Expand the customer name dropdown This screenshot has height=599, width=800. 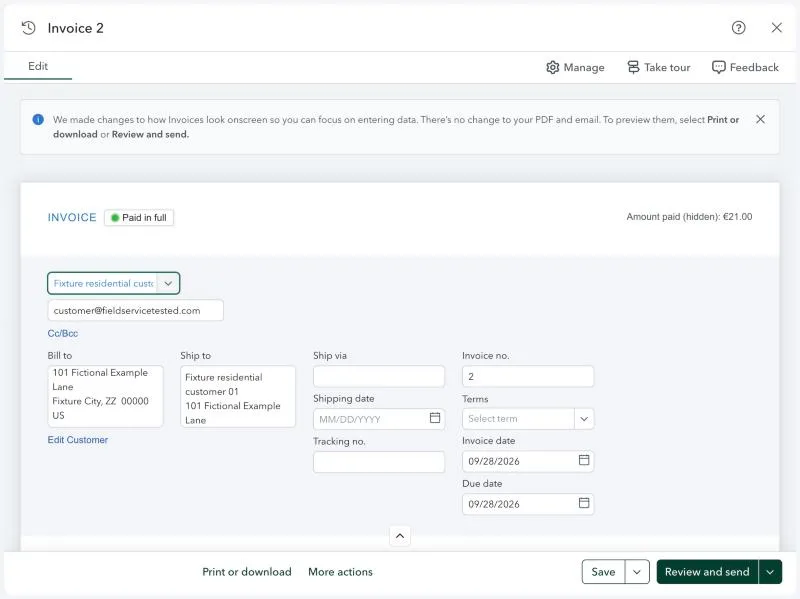click(x=168, y=283)
